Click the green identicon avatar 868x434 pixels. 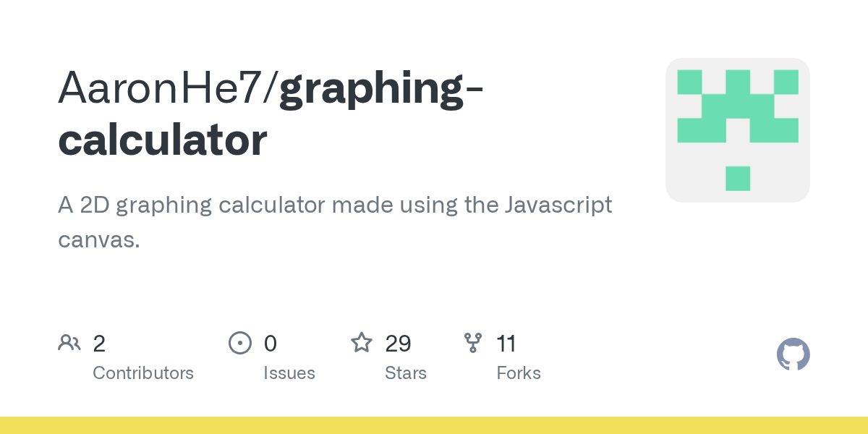[737, 130]
